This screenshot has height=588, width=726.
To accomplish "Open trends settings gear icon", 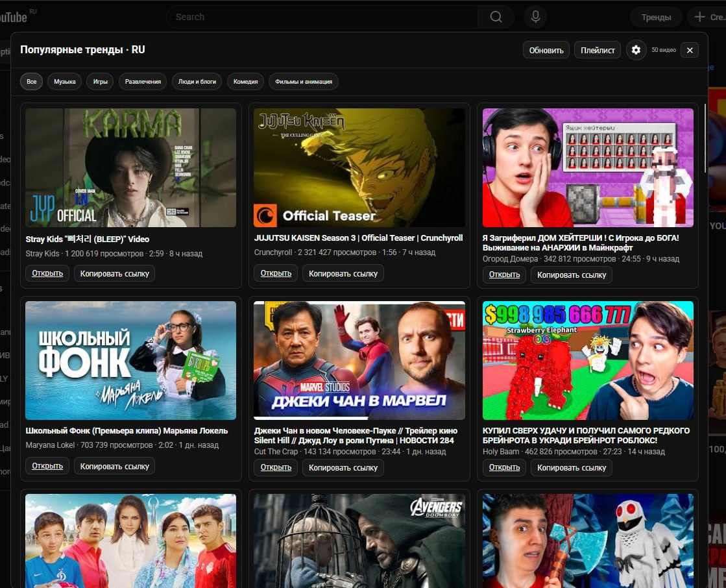I will click(x=636, y=50).
